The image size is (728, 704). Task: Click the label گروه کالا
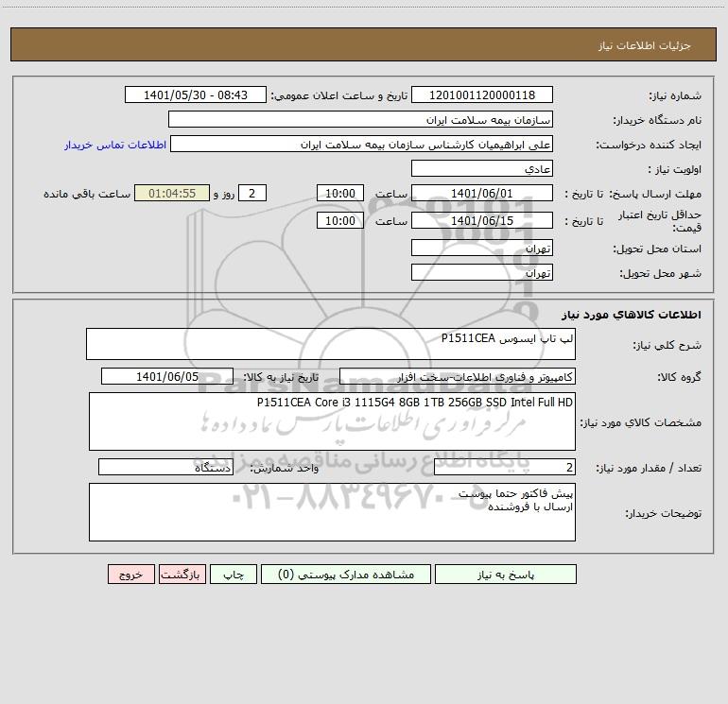[x=679, y=377]
